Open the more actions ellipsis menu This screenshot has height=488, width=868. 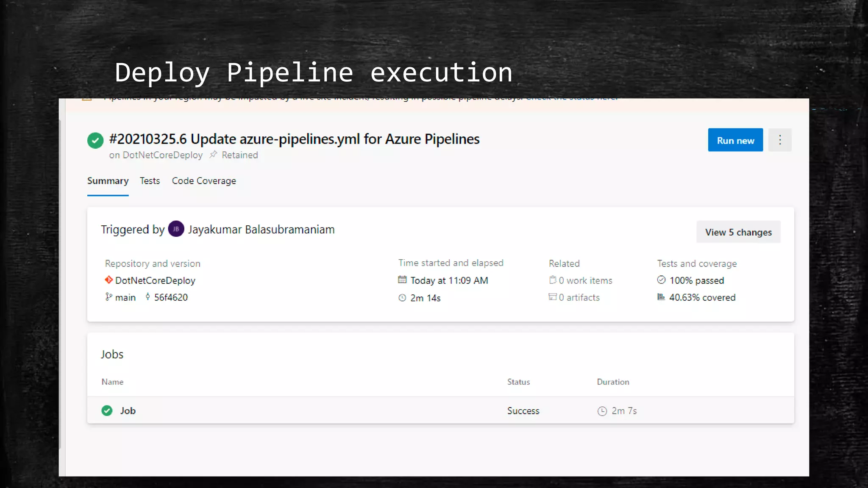click(780, 140)
